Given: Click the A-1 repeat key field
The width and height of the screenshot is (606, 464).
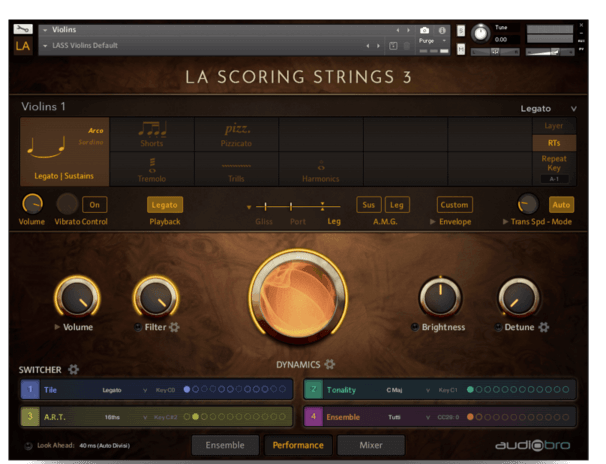Looking at the screenshot, I should [554, 179].
